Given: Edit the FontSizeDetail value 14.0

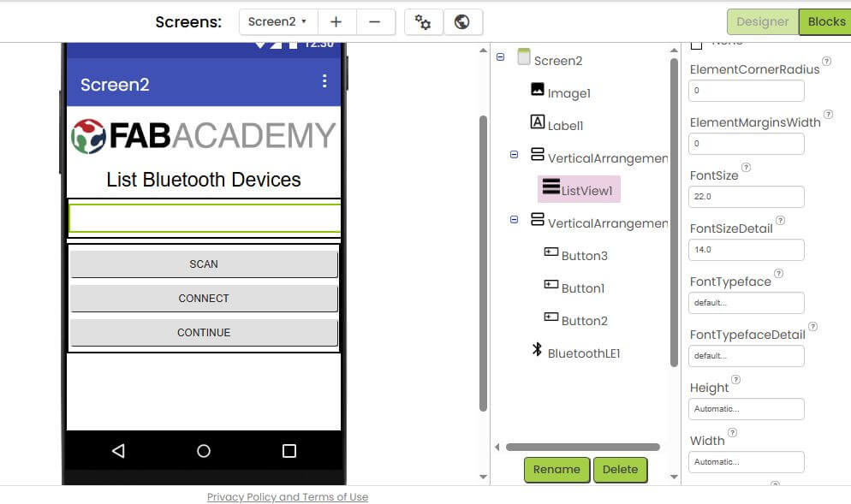Looking at the screenshot, I should coord(747,250).
